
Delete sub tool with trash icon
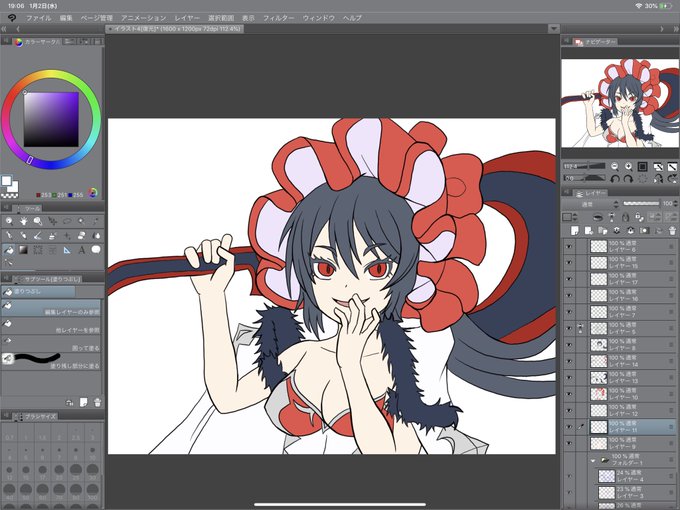98,402
